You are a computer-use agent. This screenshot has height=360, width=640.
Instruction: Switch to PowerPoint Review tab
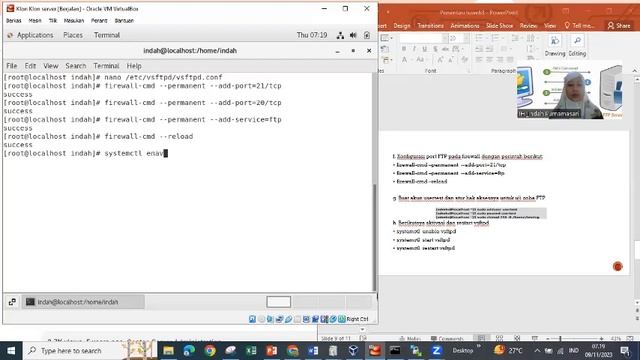pos(528,26)
